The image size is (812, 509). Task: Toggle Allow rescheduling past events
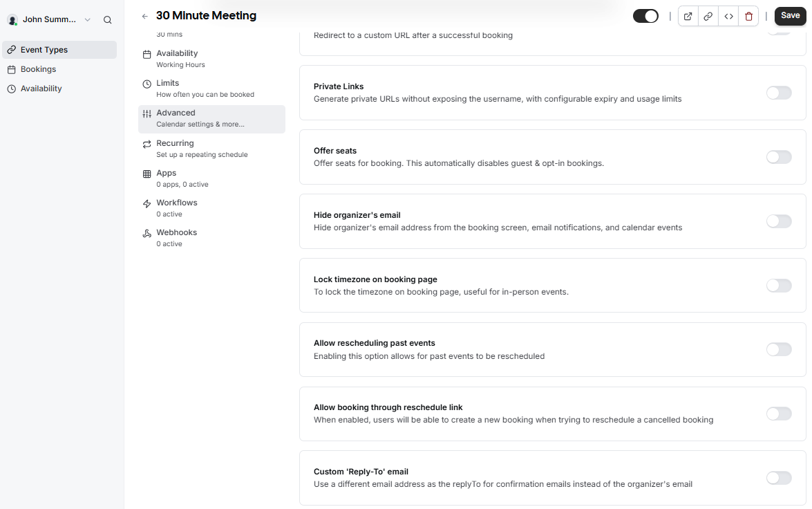[x=779, y=349]
